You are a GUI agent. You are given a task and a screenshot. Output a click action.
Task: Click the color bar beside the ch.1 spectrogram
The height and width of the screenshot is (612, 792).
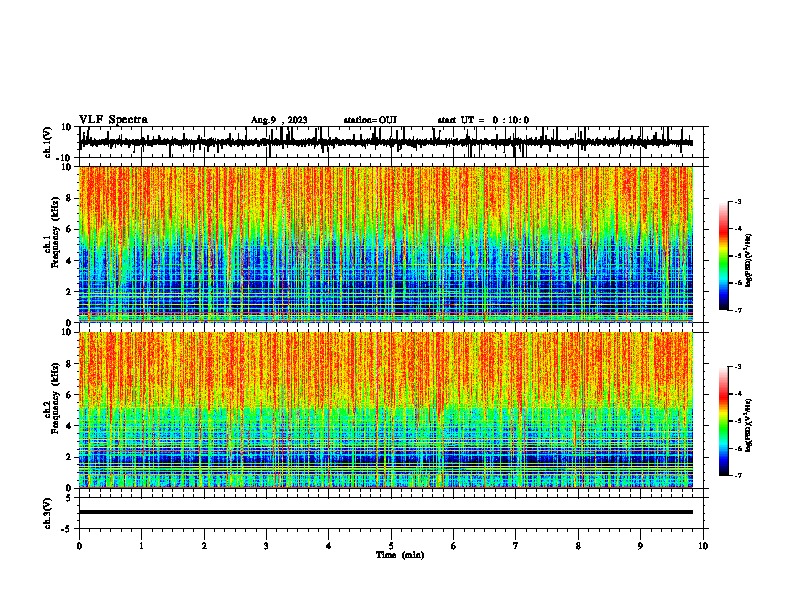(x=724, y=256)
